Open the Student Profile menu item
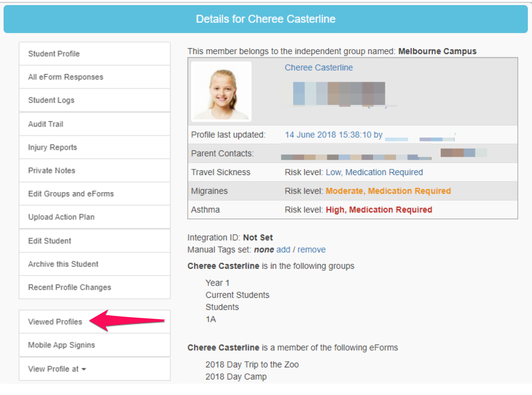Viewport: 532px width, 395px height. point(54,54)
